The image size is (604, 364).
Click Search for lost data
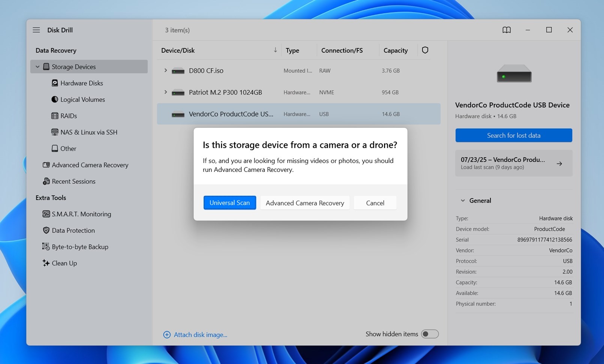click(514, 135)
